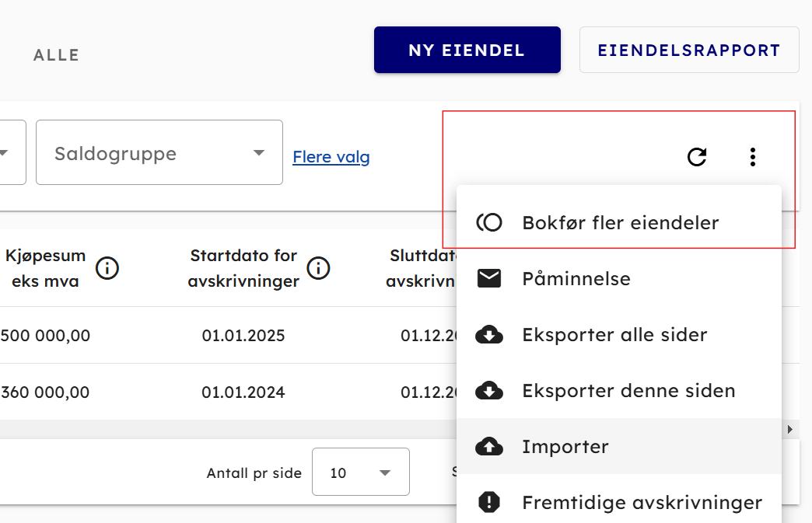Choose Eksporter denne siden from the menu
Image resolution: width=812 pixels, height=523 pixels.
[628, 391]
